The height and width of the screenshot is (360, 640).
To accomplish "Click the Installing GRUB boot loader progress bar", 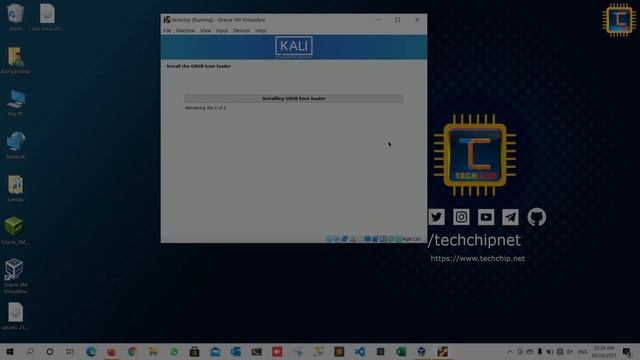I will point(293,98).
